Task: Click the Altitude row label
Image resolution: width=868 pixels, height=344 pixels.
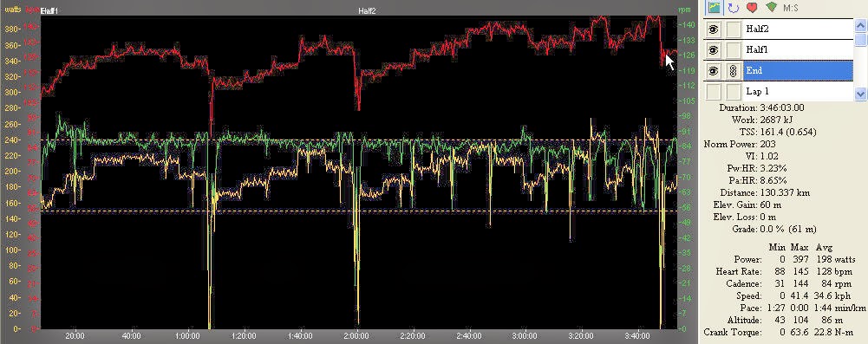Action: [746, 321]
